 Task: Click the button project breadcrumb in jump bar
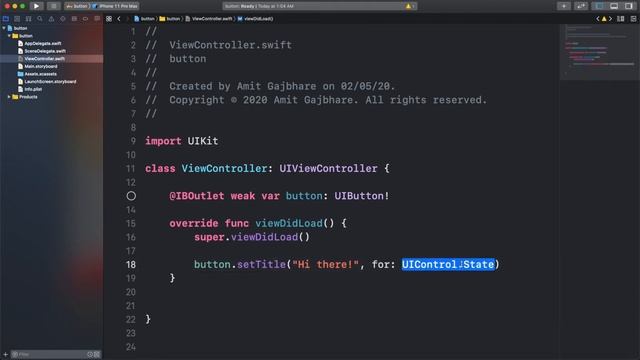coord(144,19)
